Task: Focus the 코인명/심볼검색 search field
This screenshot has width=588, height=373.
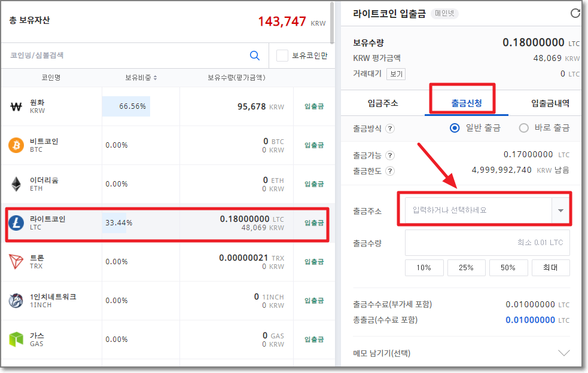Action: click(x=127, y=56)
